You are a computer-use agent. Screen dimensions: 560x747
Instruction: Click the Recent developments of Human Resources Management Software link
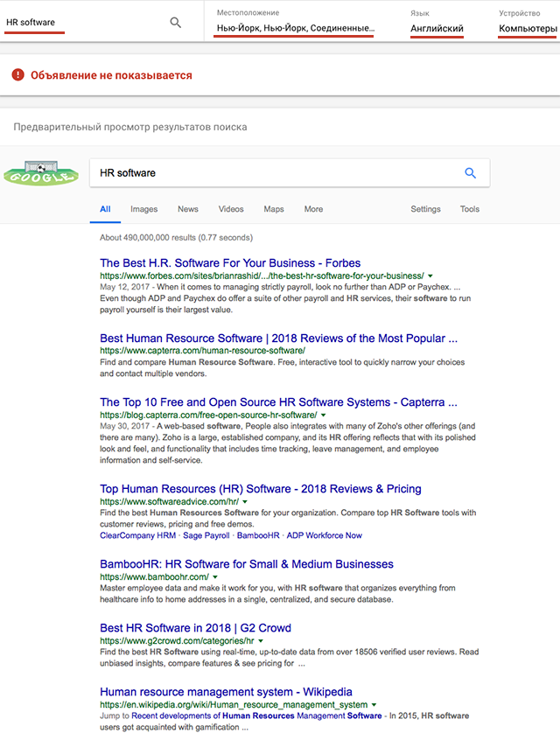click(x=256, y=716)
